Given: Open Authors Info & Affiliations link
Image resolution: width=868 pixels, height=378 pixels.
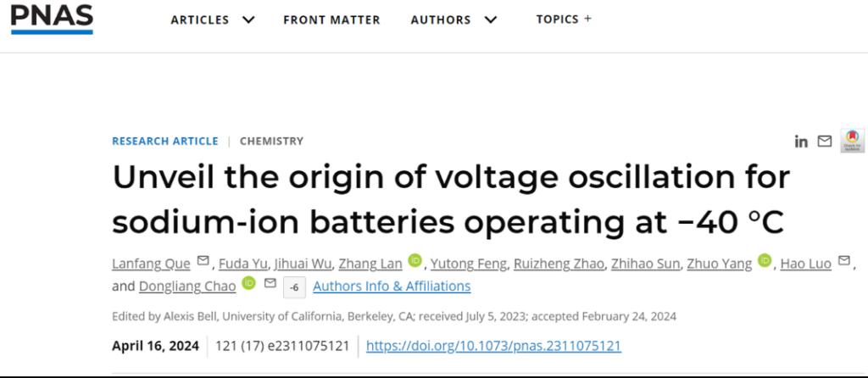Looking at the screenshot, I should pyautogui.click(x=392, y=286).
